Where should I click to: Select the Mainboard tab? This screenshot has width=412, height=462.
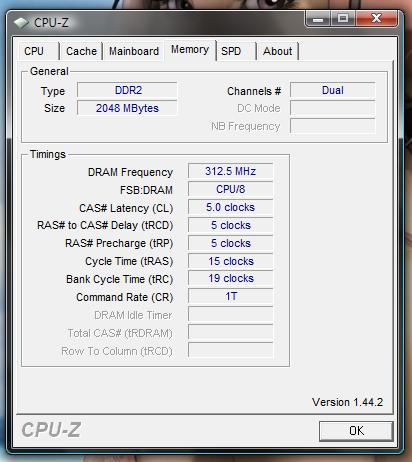coord(134,51)
